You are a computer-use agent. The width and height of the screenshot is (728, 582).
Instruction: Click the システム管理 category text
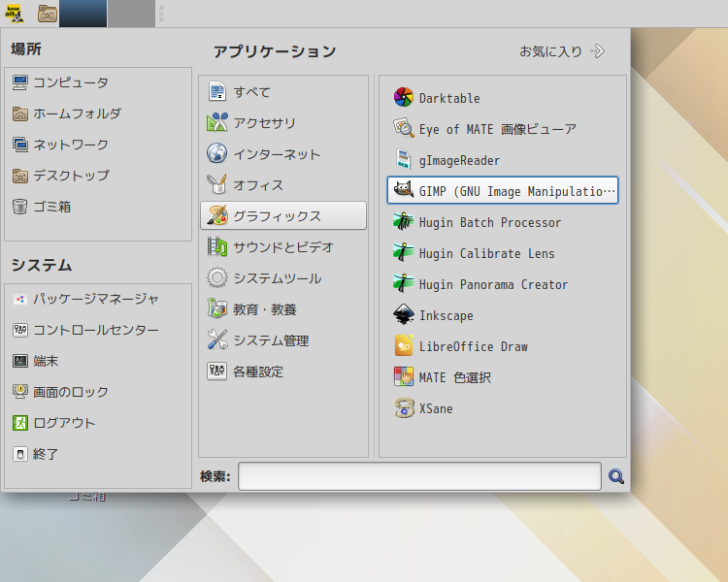271,340
